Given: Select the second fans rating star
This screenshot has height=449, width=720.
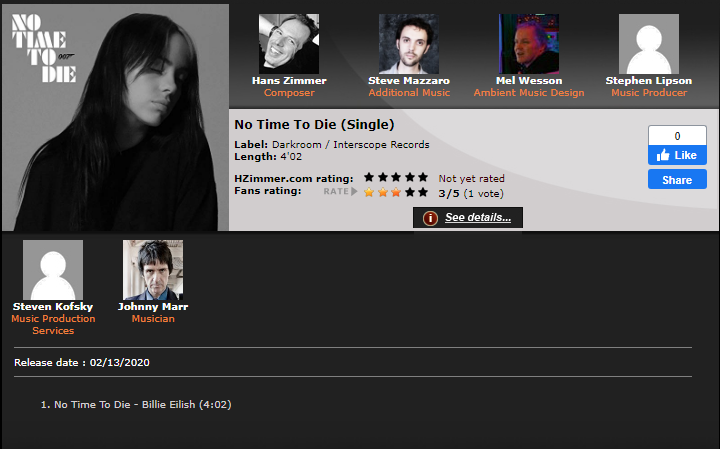Looking at the screenshot, I should [x=382, y=192].
